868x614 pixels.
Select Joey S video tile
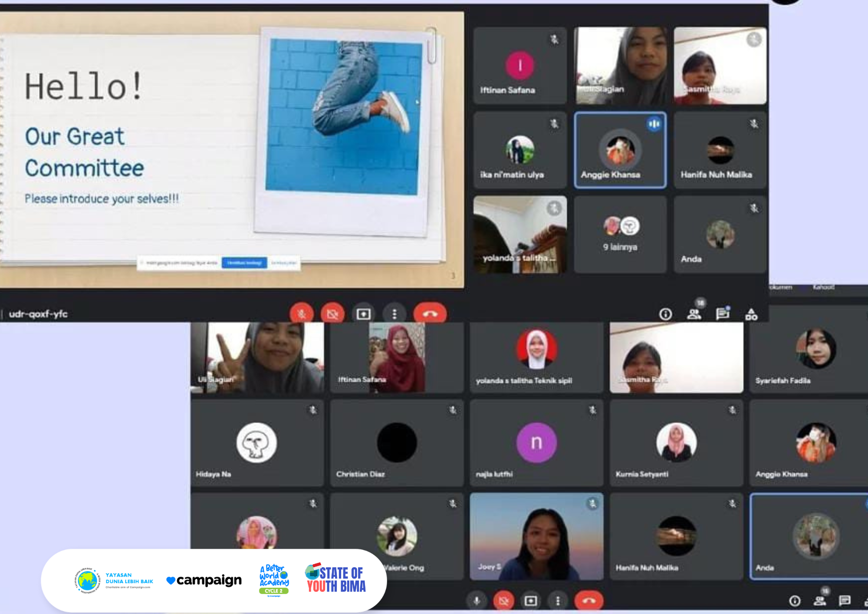point(536,536)
